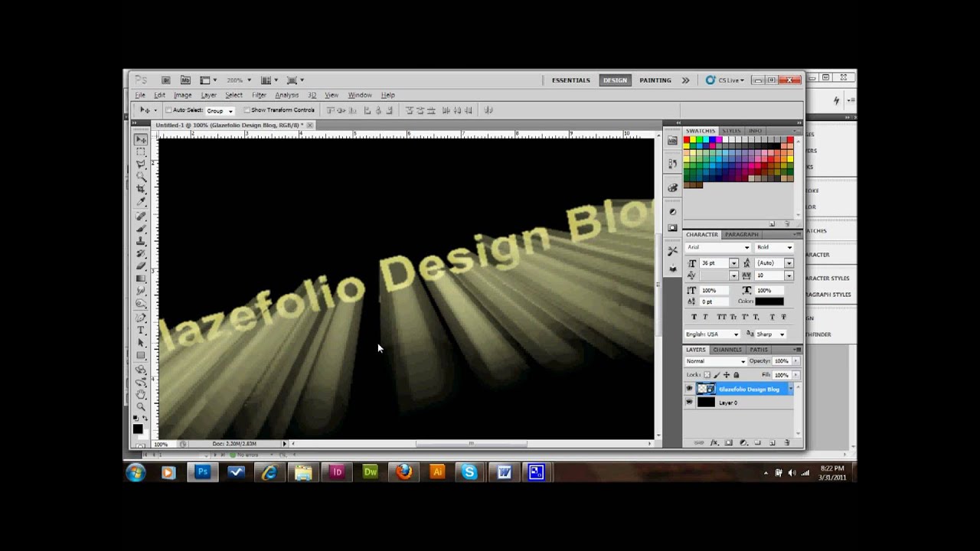Screen dimensions: 980x551
Task: Open the Sharp anti-aliasing dropdown
Action: click(x=770, y=334)
